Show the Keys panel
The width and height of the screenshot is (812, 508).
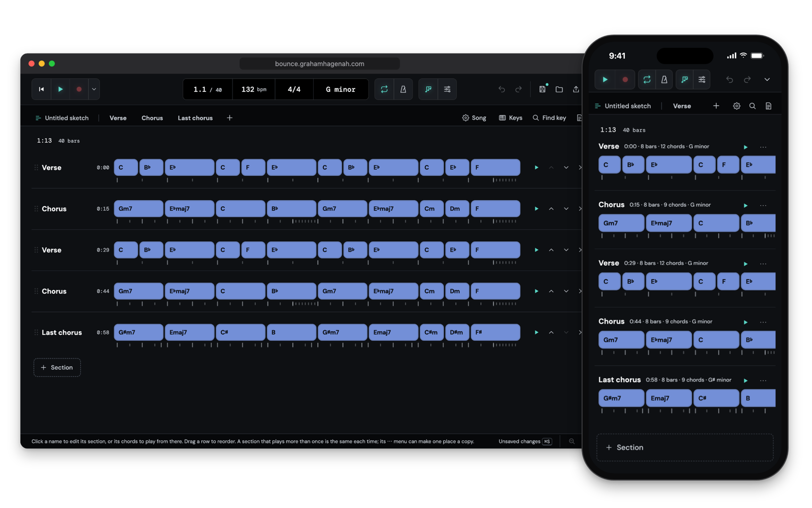pos(511,118)
